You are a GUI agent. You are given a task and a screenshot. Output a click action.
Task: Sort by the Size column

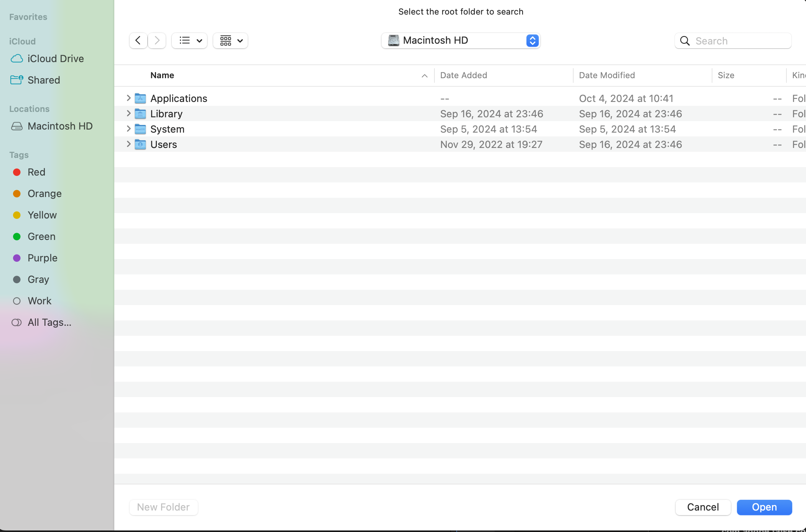pyautogui.click(x=726, y=76)
